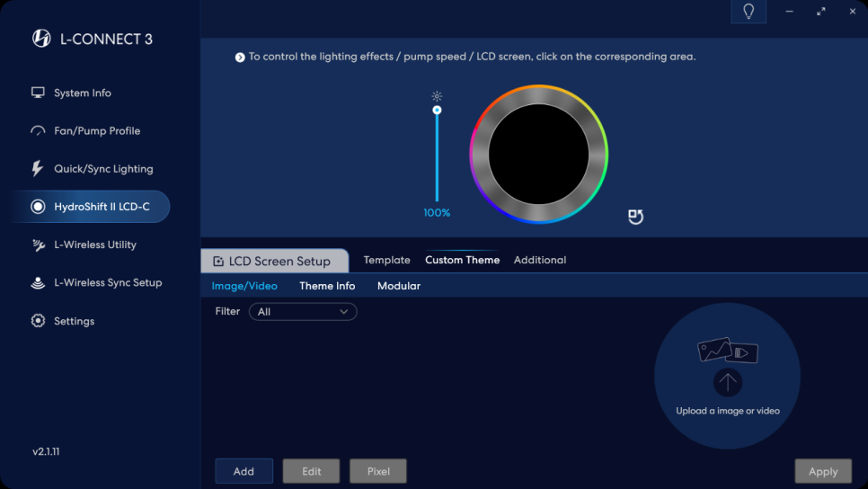Click the upload image or video arrow
The image size is (868, 489).
point(727,383)
